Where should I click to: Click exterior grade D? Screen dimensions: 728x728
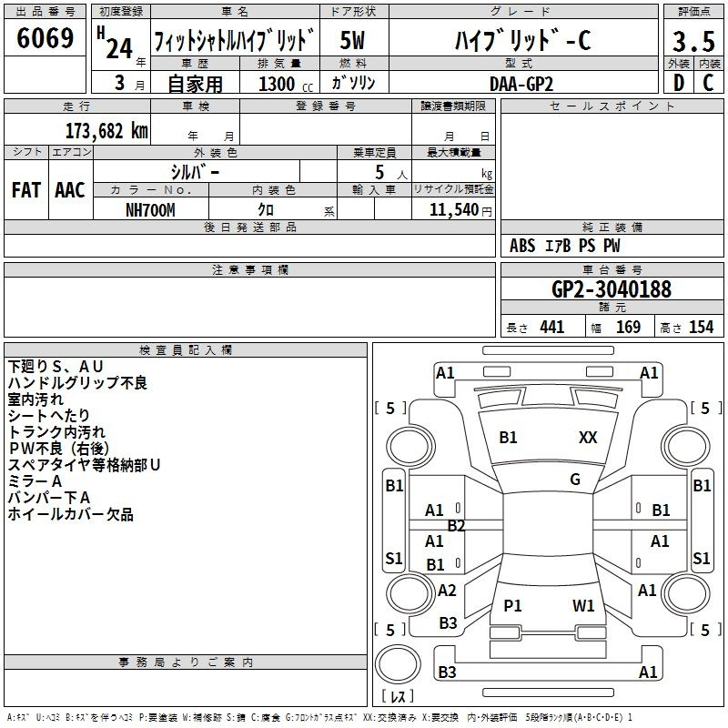tap(679, 83)
